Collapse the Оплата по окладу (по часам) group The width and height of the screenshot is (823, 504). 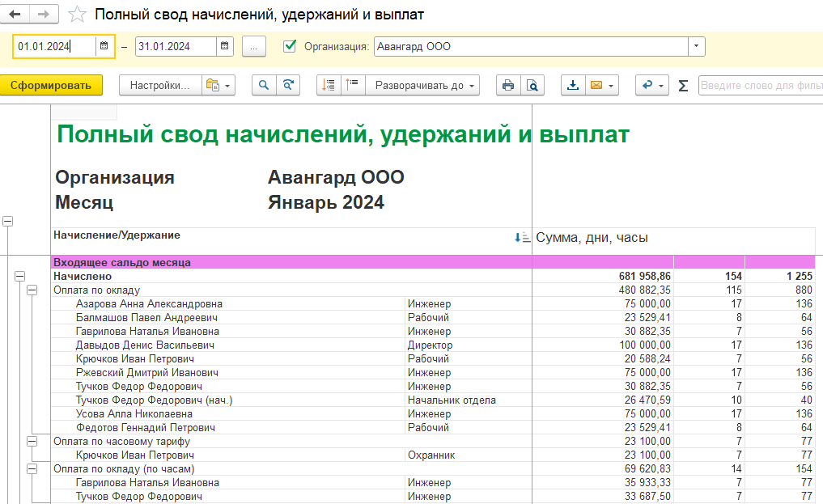32,468
